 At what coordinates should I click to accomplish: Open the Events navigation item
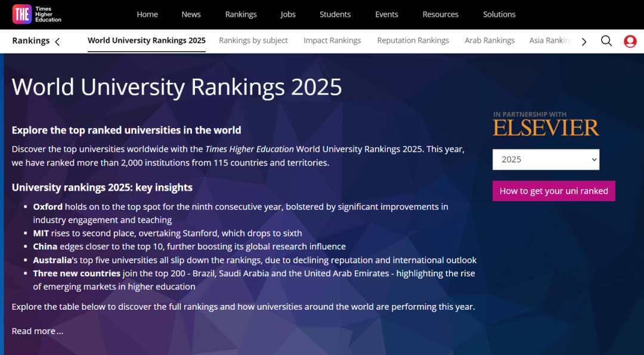pos(386,14)
